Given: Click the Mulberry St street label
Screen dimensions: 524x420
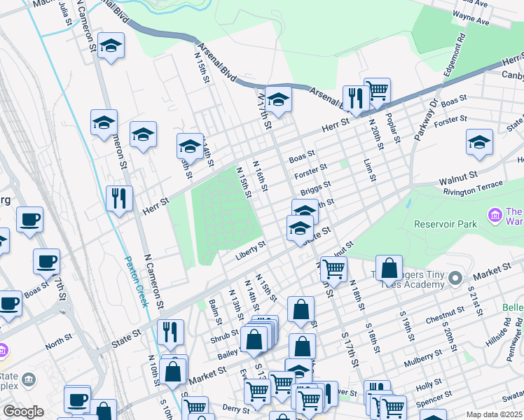Looking at the screenshot, I should pos(423,358).
